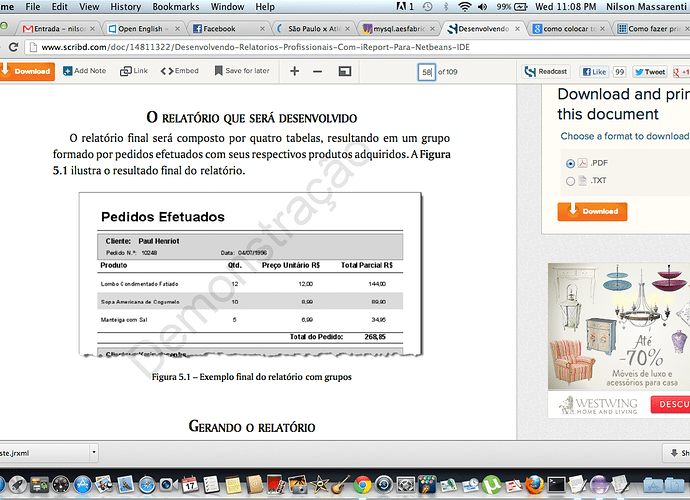This screenshot has height=500, width=690.
Task: Click the browser reload icon
Action: point(13,47)
